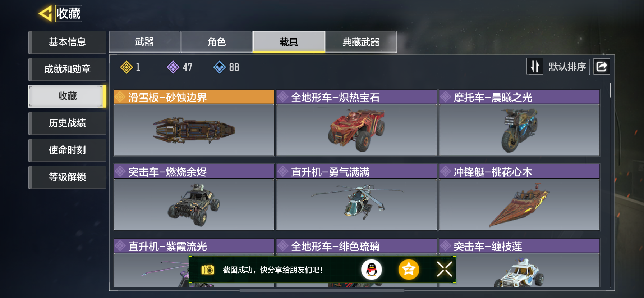Share screenshot via QQ penguin icon
Image resolution: width=644 pixels, height=298 pixels.
click(x=372, y=270)
